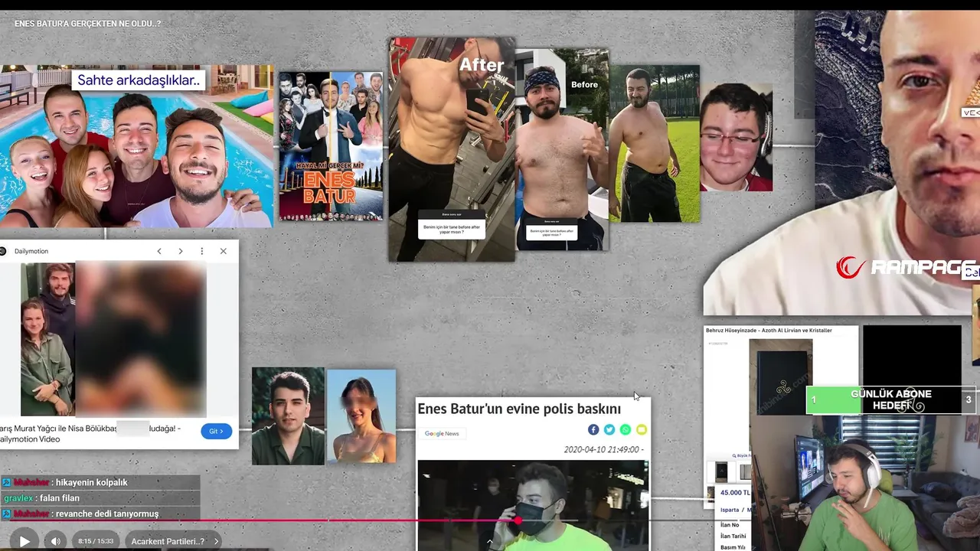Screen dimensions: 980x551
Task: Go forward with the Dailymotion card's right chevron
Action: tap(181, 251)
